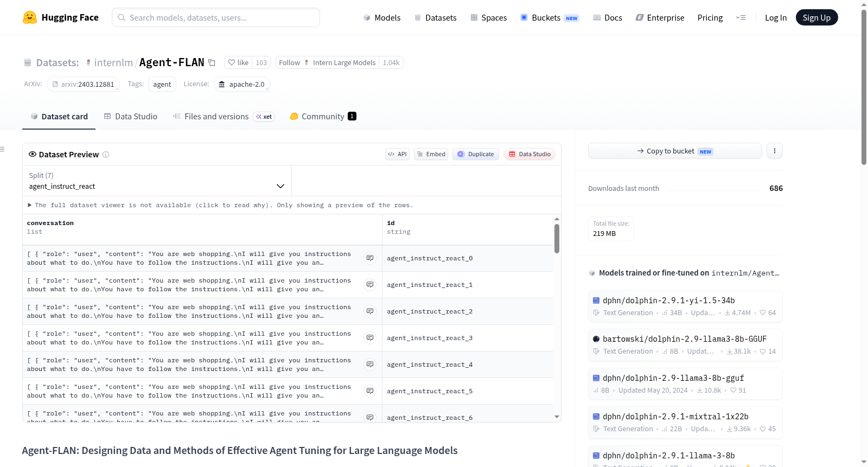Open model dphn/dolphin-2.9.1-yi-1.5-34b
The height and width of the screenshot is (467, 868).
[x=685, y=306]
